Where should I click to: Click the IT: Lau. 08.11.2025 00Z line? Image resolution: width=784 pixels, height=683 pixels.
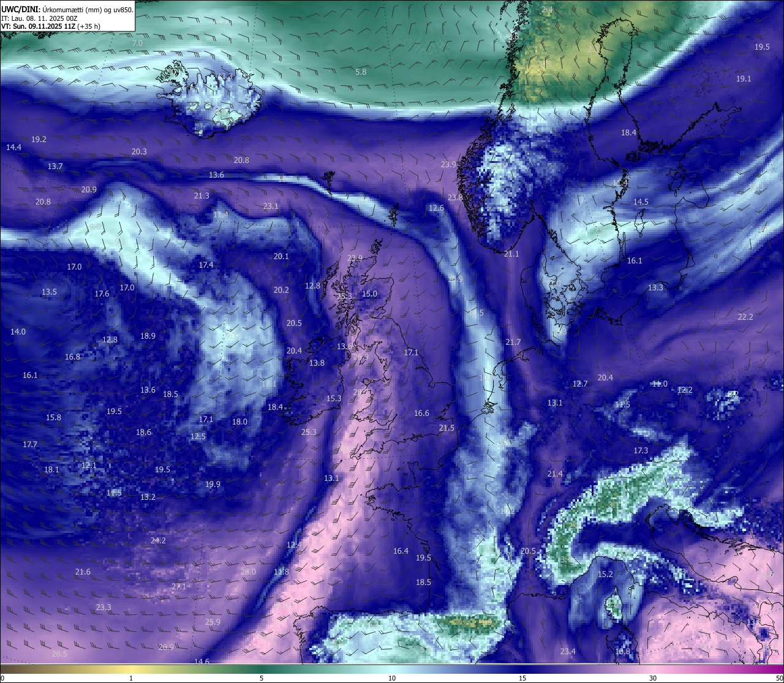click(39, 18)
